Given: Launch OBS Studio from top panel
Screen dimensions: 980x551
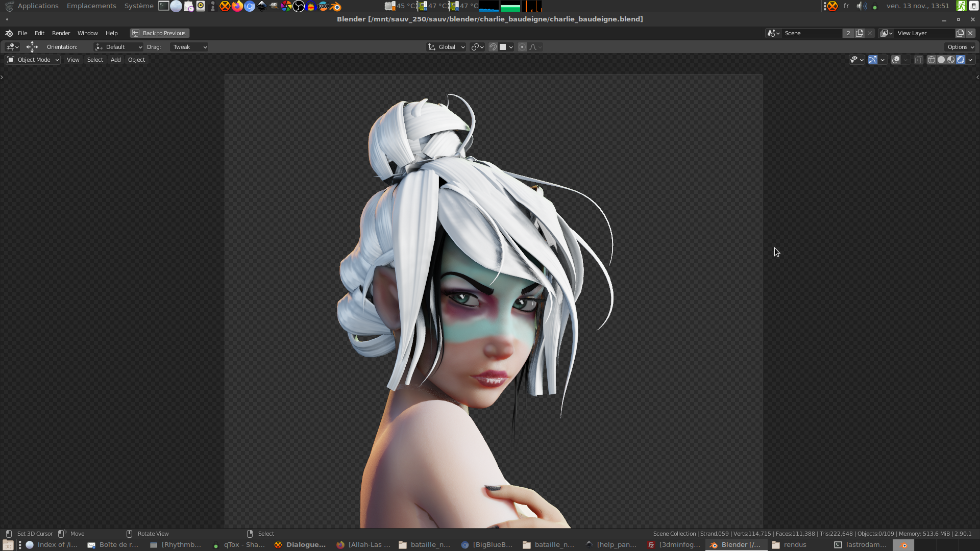Looking at the screenshot, I should click(299, 6).
